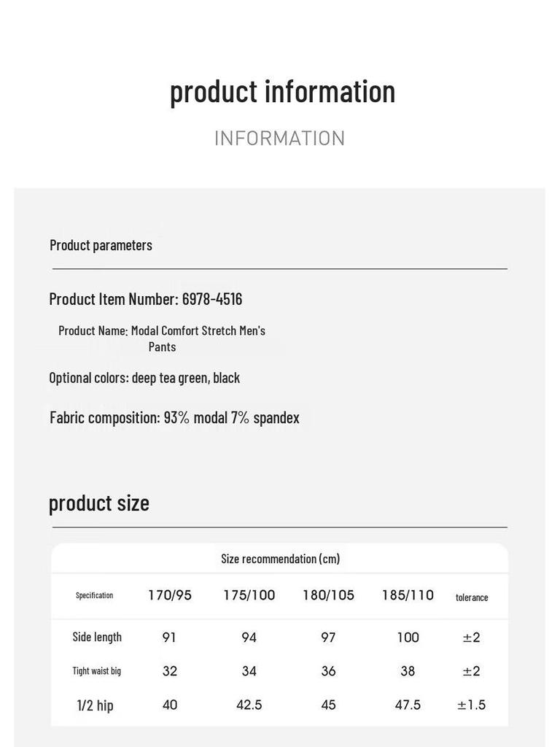The image size is (560, 747).
Task: Click the 47.5 hip measurement cell
Action: (x=408, y=705)
